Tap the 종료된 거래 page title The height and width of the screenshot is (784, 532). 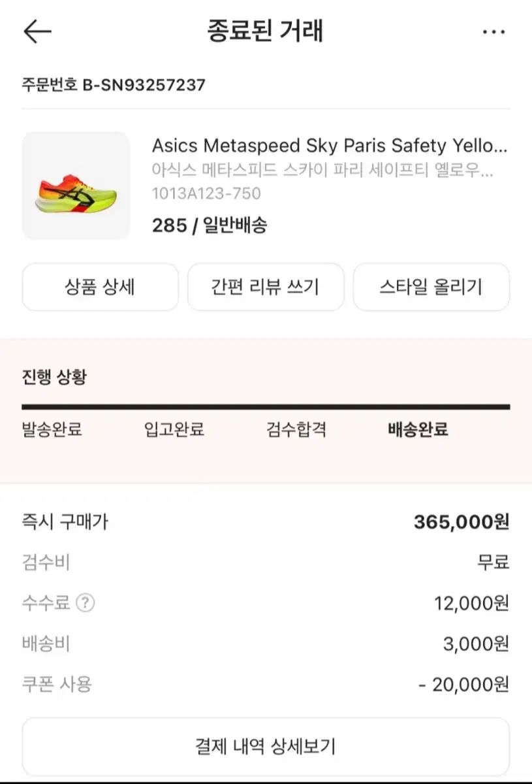266,31
